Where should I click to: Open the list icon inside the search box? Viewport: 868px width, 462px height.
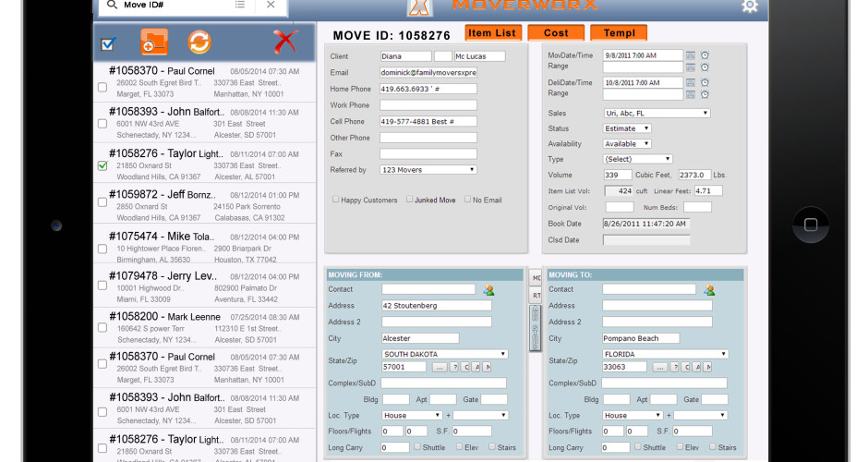pos(240,5)
